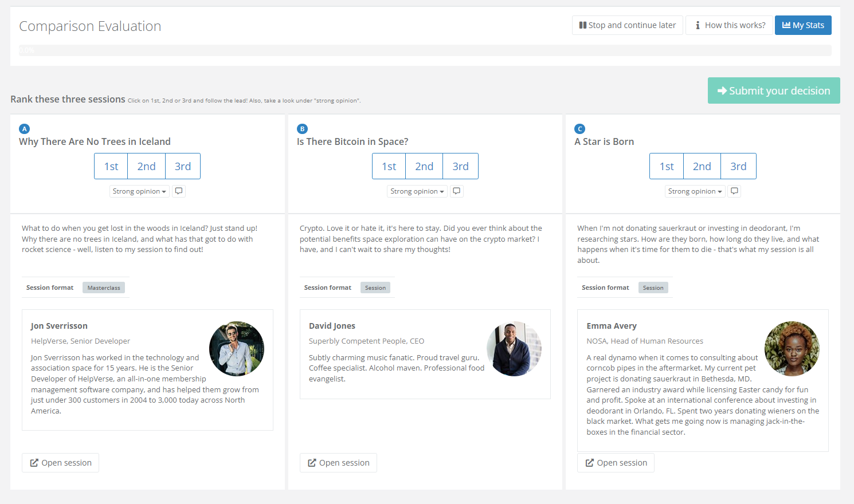Click the blue B badge icon
Image resolution: width=854 pixels, height=504 pixels.
pos(302,129)
